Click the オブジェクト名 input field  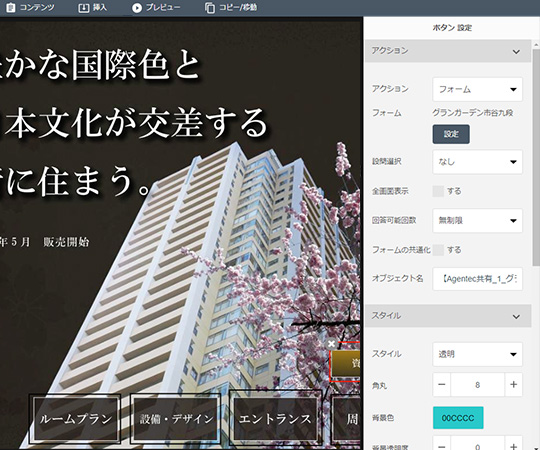[477, 279]
